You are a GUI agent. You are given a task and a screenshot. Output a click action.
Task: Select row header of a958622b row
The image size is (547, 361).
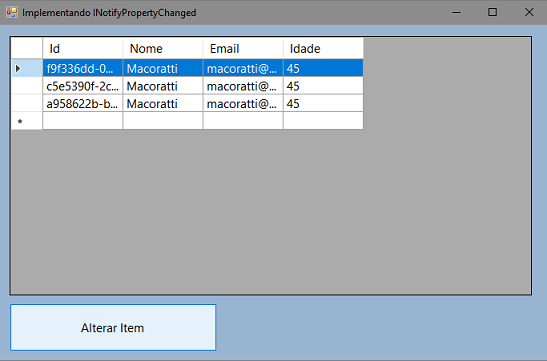[27, 103]
